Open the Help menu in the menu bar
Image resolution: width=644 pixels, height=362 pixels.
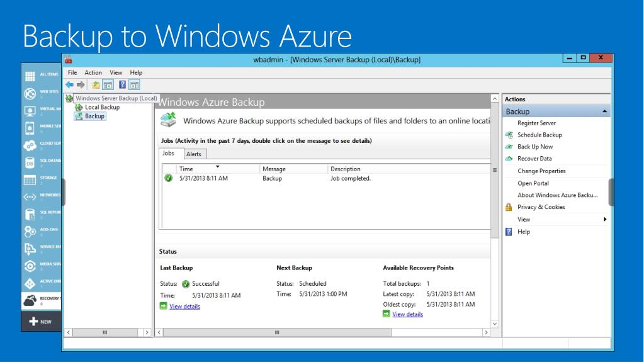click(x=136, y=72)
